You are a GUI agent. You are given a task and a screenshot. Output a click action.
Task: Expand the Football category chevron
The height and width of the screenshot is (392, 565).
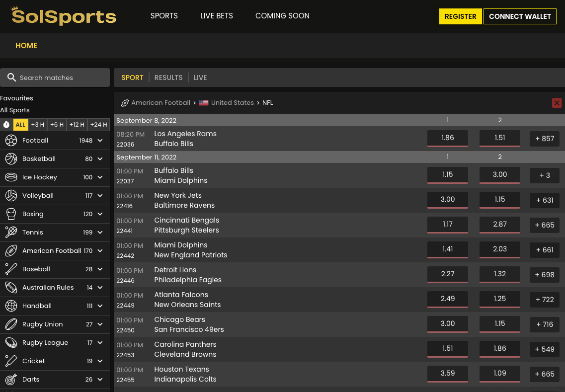100,141
